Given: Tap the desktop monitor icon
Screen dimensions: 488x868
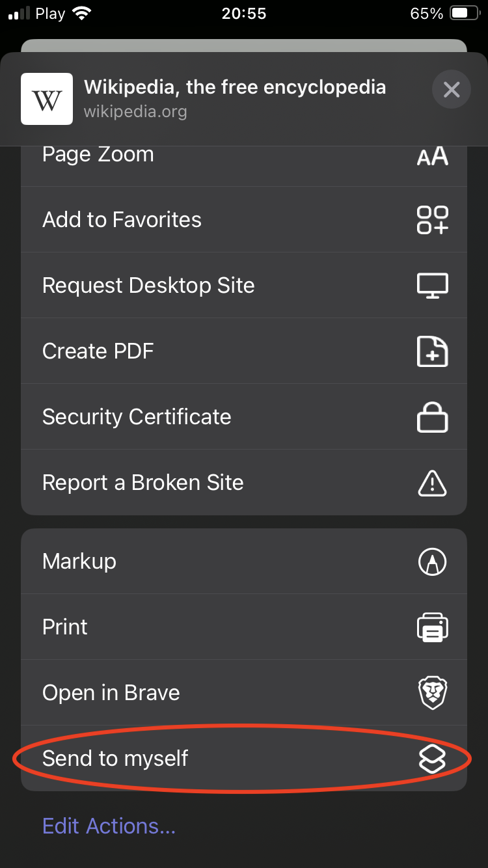Looking at the screenshot, I should point(432,286).
